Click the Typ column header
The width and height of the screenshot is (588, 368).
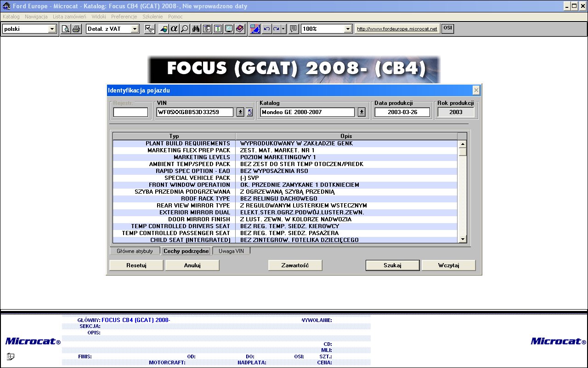[174, 136]
